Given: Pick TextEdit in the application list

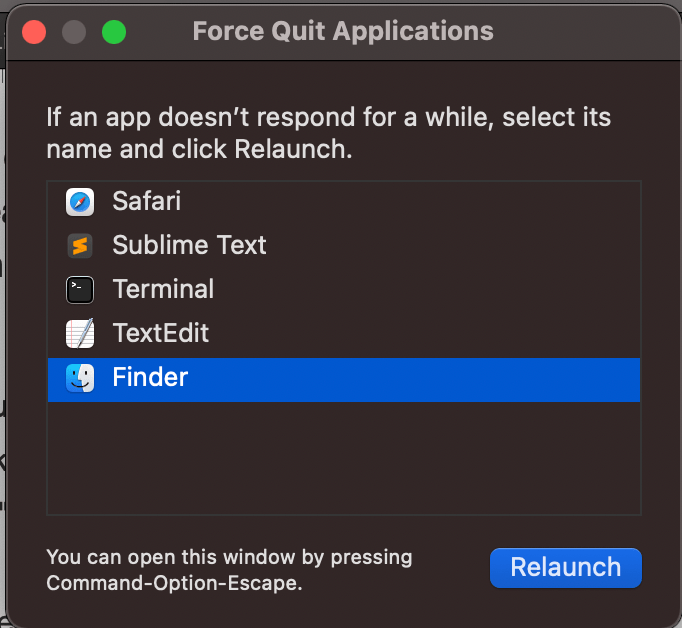Looking at the screenshot, I should pyautogui.click(x=160, y=333).
